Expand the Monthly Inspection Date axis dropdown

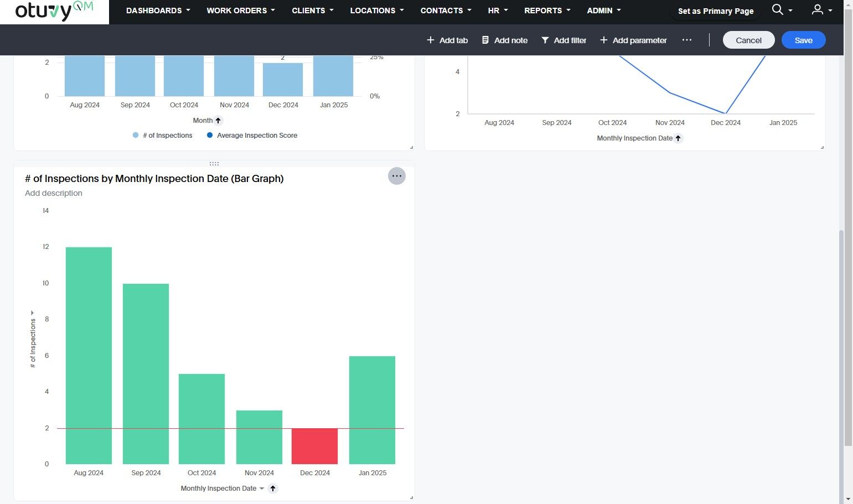click(x=262, y=489)
